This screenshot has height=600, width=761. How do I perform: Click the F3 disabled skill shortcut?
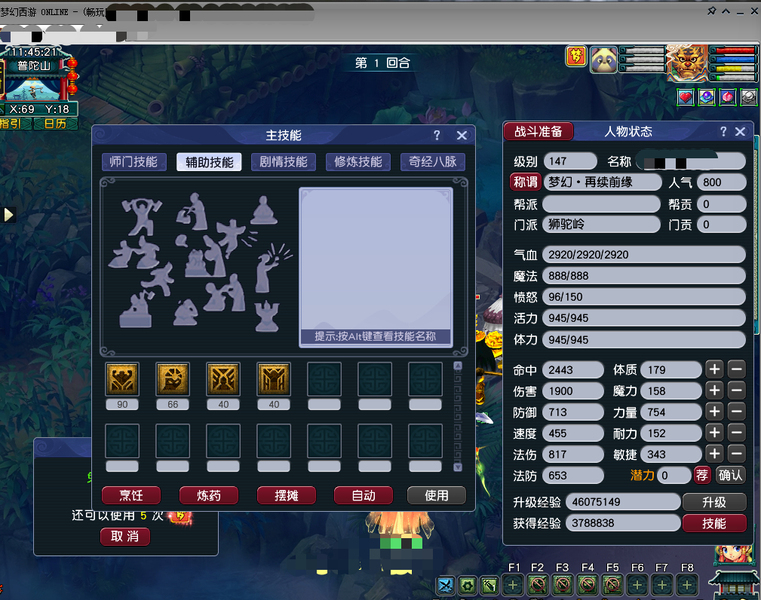pos(562,585)
